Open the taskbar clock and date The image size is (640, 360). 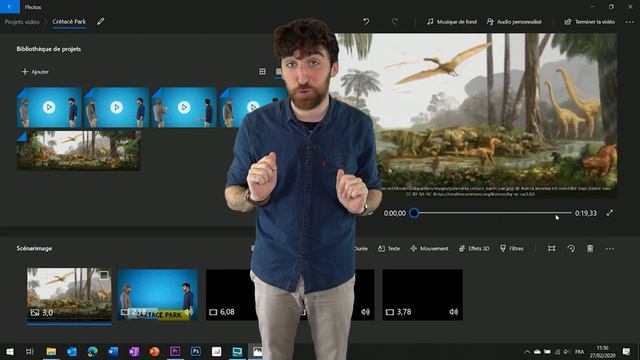603,352
